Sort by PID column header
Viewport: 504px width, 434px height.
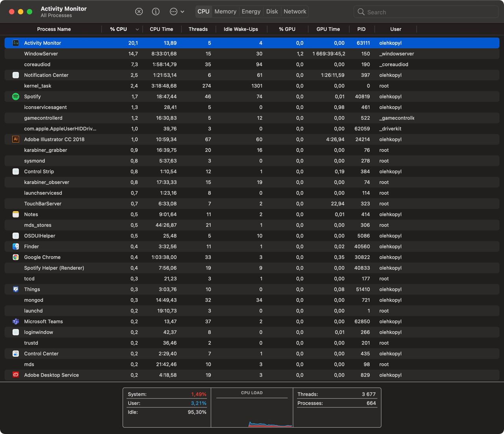pos(361,29)
